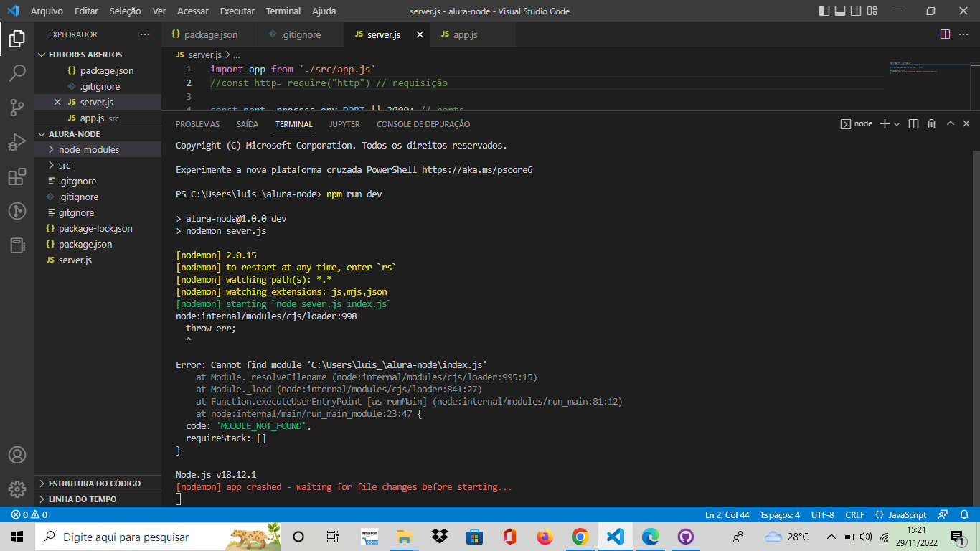This screenshot has height=551, width=980.
Task: Open editor More Actions ellipsis
Action: (x=963, y=34)
